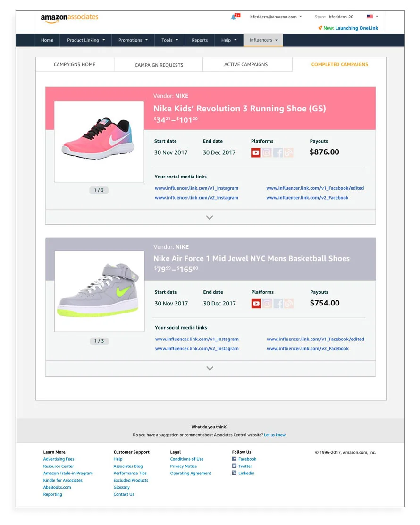Select Instagram platform icon in Revolution 3 campaign

tap(267, 152)
